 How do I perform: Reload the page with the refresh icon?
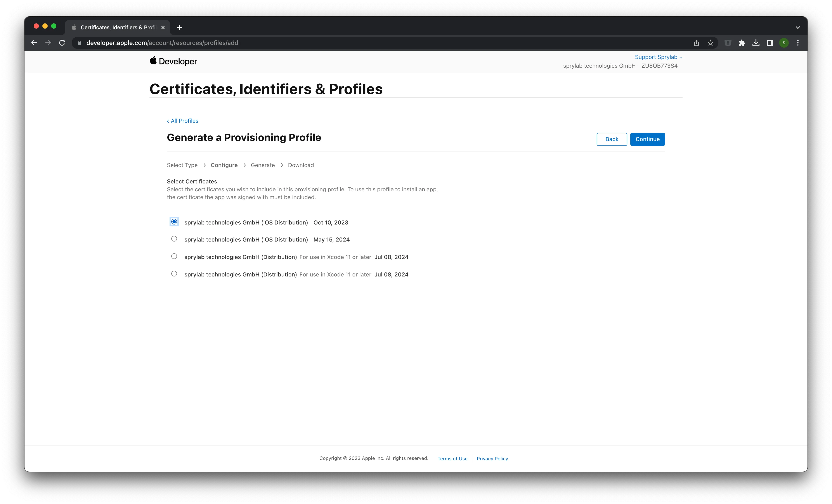point(62,43)
